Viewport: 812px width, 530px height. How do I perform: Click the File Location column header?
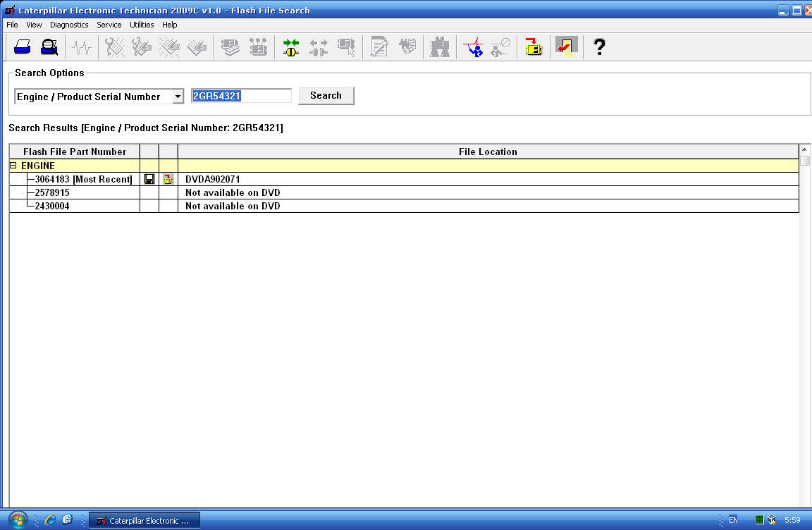pos(488,152)
